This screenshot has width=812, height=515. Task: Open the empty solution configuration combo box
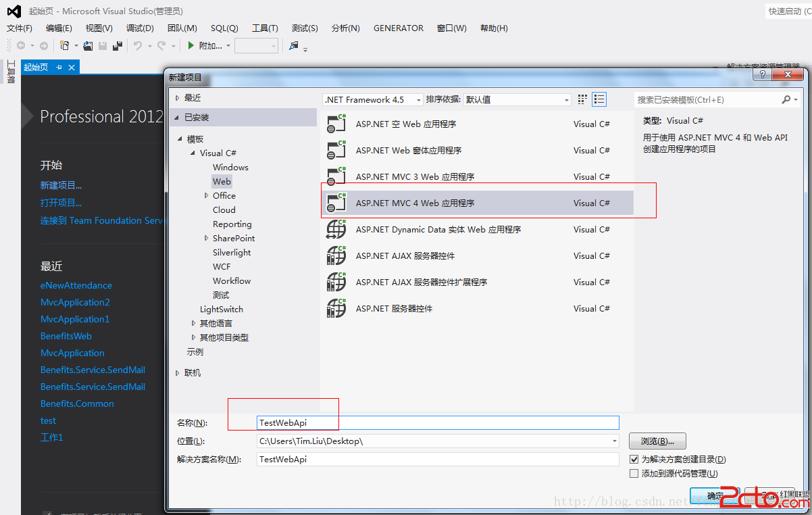point(256,46)
